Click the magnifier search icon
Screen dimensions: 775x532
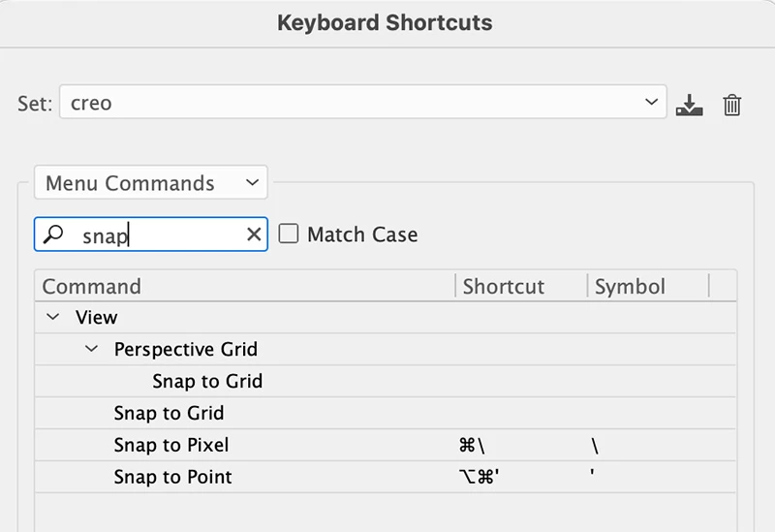pos(54,235)
